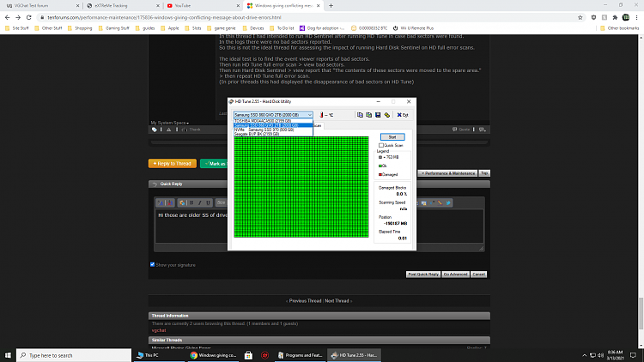The height and width of the screenshot is (362, 644).
Task: Switch to VGChat Test forum browser tab
Action: pos(41,6)
